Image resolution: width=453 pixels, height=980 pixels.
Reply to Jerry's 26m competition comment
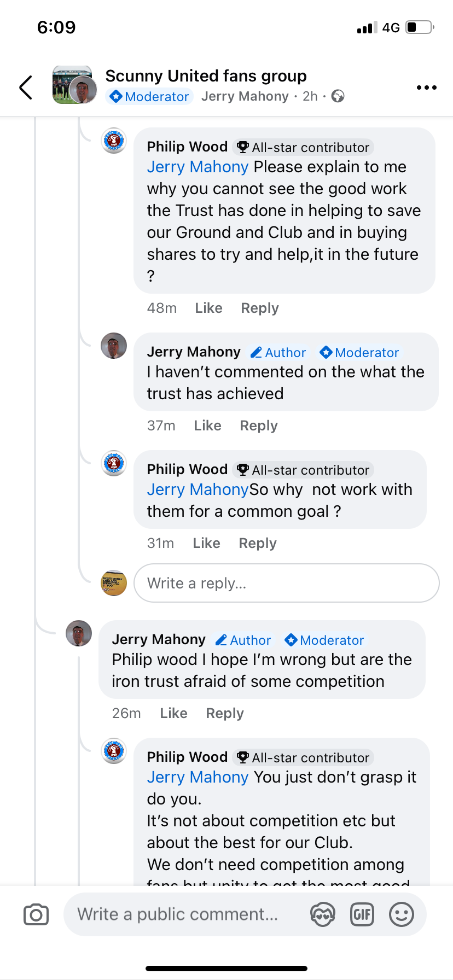224,713
